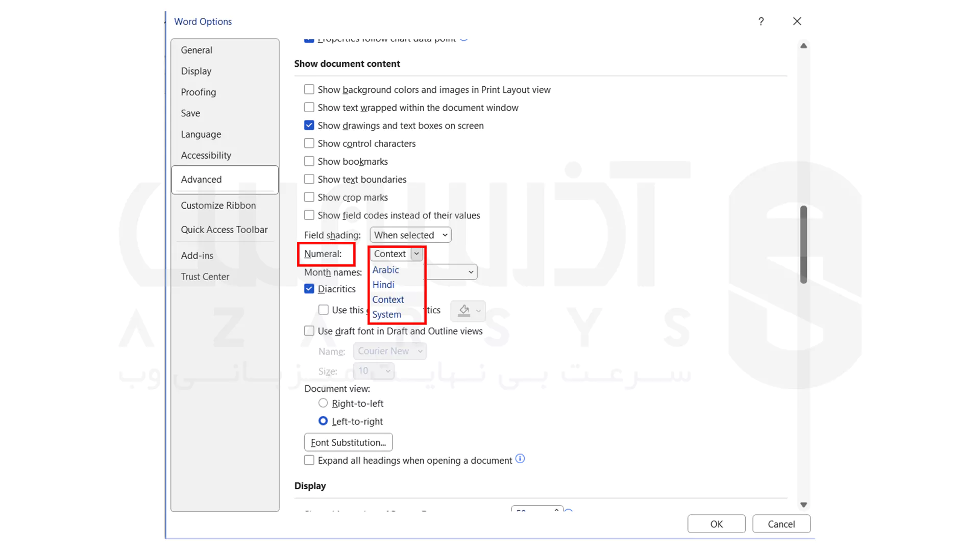Confirm with the OK button
This screenshot has width=980, height=551.
pyautogui.click(x=717, y=524)
